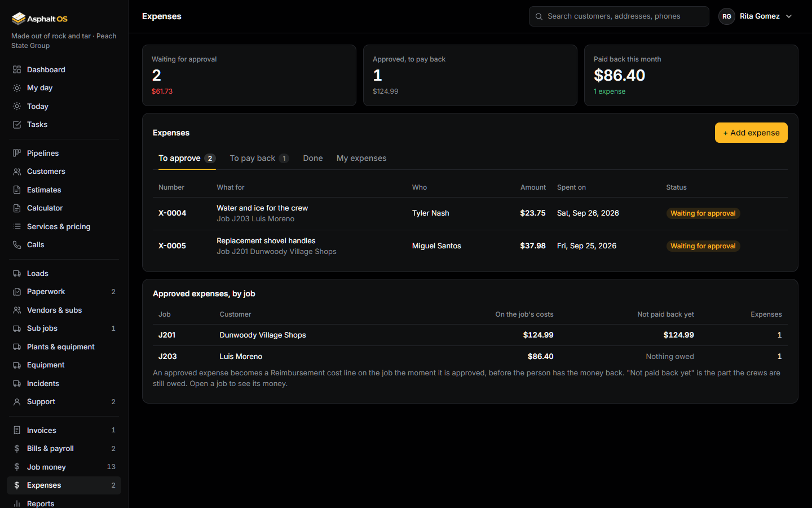Click the Asphalt OS logo

click(x=39, y=19)
